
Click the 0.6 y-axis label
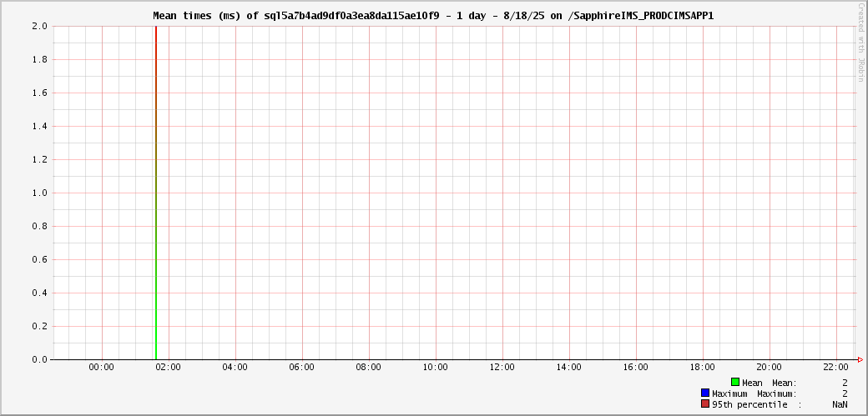click(40, 259)
